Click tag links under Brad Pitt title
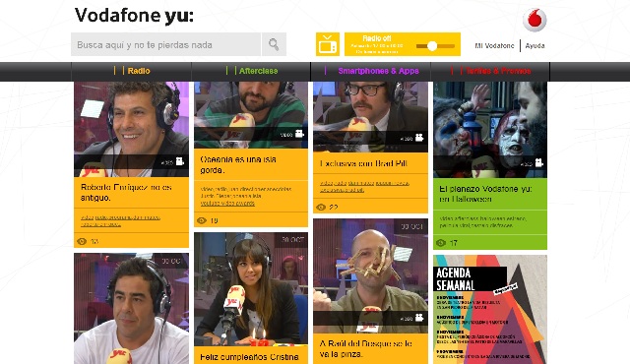630x364 pixels. point(364,186)
